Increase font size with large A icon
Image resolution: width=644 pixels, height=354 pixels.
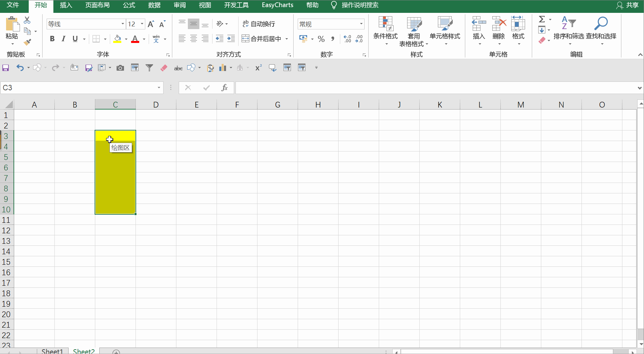(x=151, y=24)
